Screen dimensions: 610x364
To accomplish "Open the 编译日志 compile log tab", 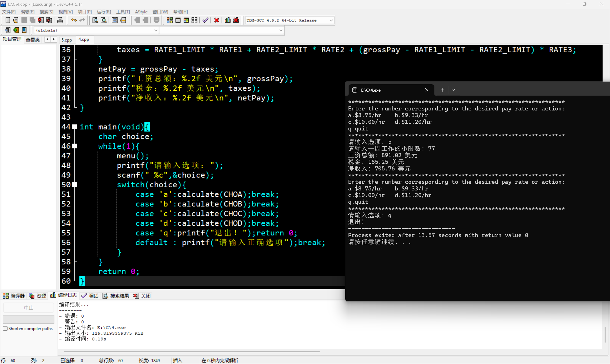I will click(x=64, y=296).
